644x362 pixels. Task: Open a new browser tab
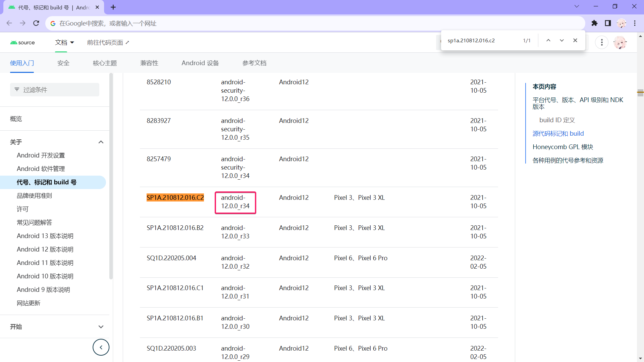(x=113, y=7)
